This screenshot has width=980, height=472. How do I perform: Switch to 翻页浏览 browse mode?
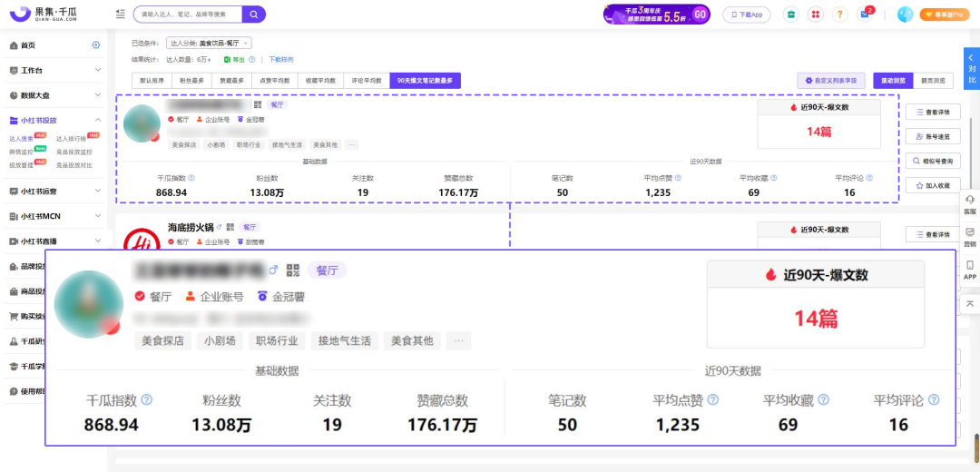933,81
